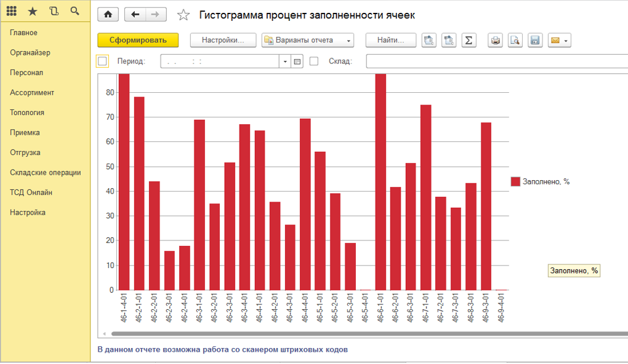
Task: Click the red Заполнено legend swatch
Action: [x=515, y=181]
